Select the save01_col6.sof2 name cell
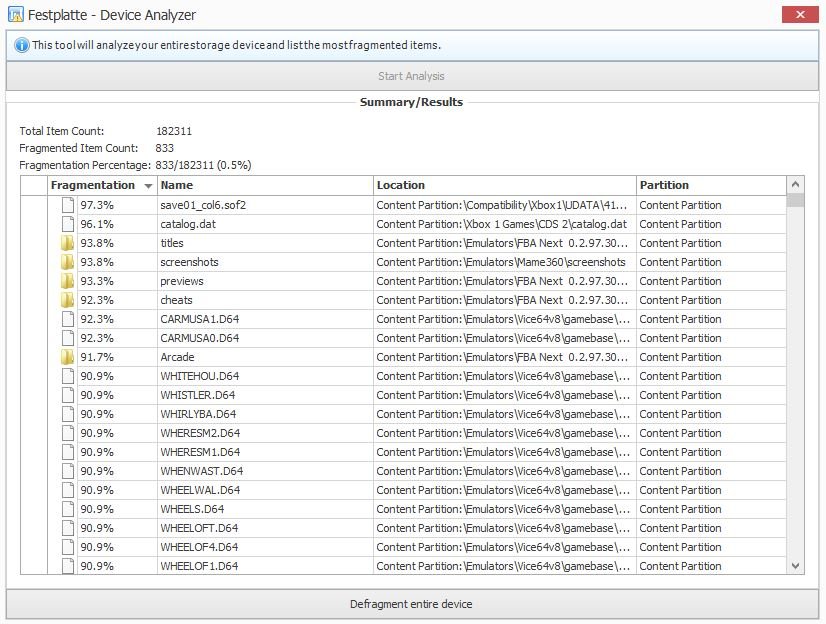Viewport: 826px width, 624px height. (265, 205)
